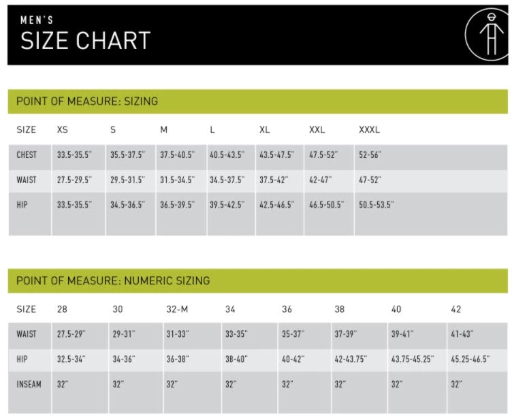Click the XXXL size column header
This screenshot has height=420, width=512.
coord(369,129)
